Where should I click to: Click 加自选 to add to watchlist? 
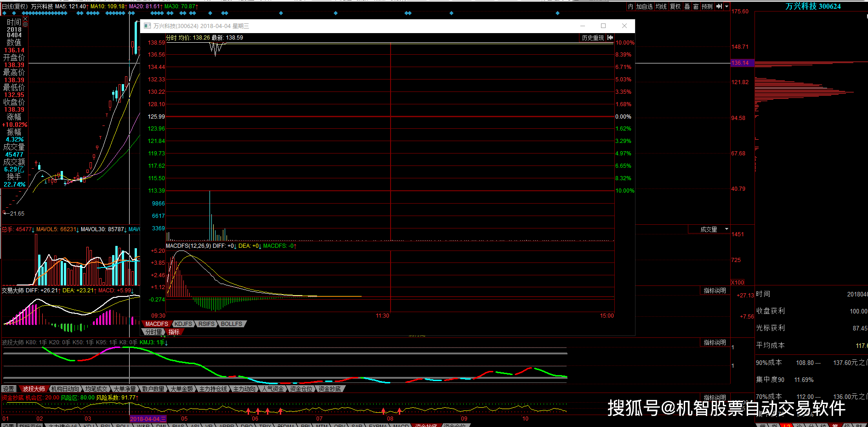(x=644, y=6)
